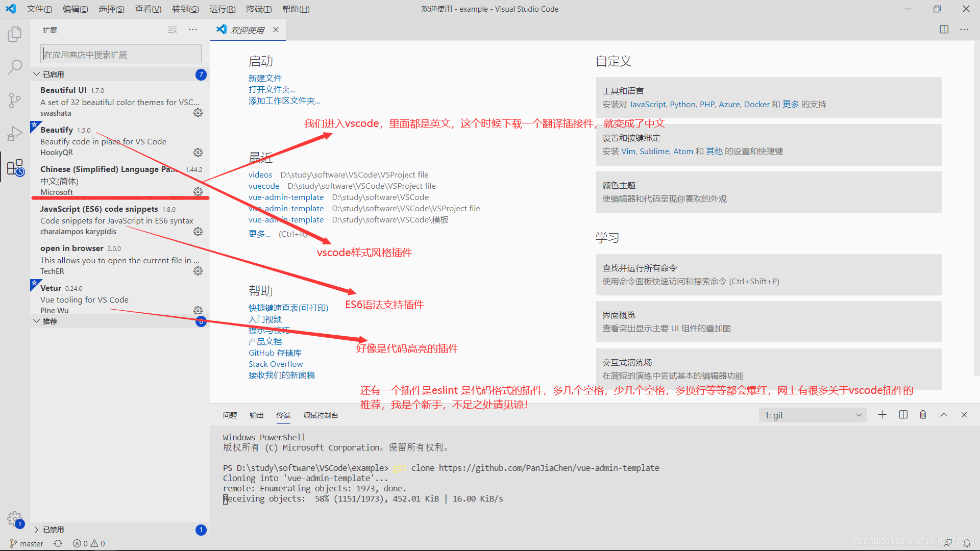The height and width of the screenshot is (551, 980).
Task: Open the 颜色主题 customization card
Action: [769, 192]
